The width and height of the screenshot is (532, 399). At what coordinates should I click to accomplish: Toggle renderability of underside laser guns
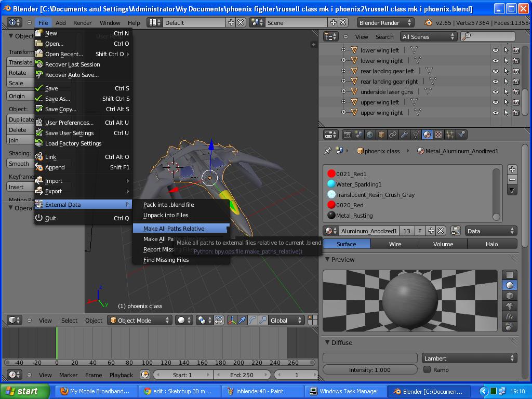tap(515, 91)
